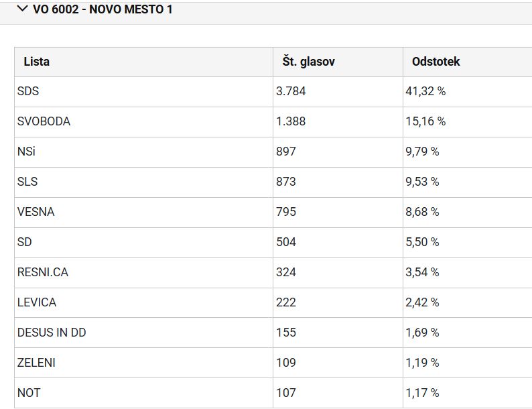The height and width of the screenshot is (409, 532).
Task: Click the SDS list row
Action: (273, 92)
